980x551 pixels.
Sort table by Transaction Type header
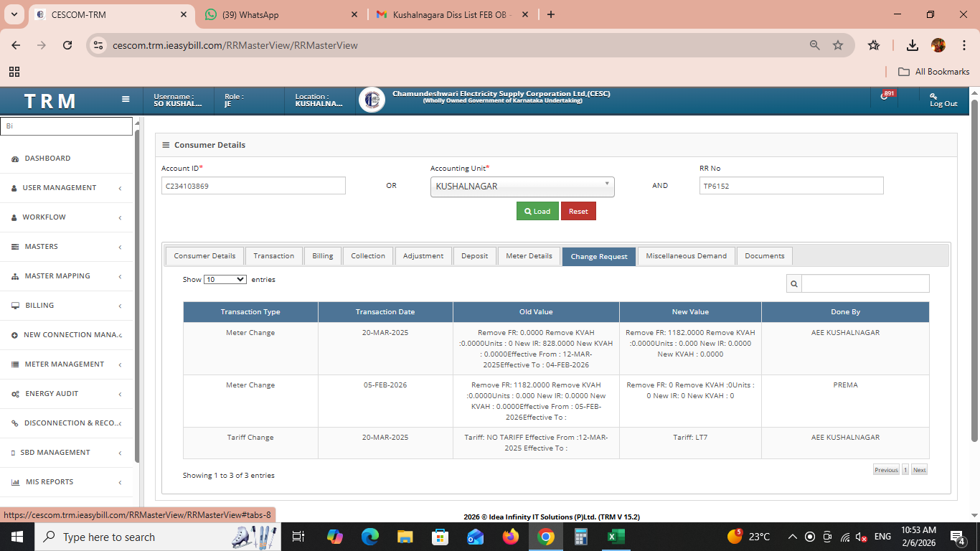(x=250, y=312)
